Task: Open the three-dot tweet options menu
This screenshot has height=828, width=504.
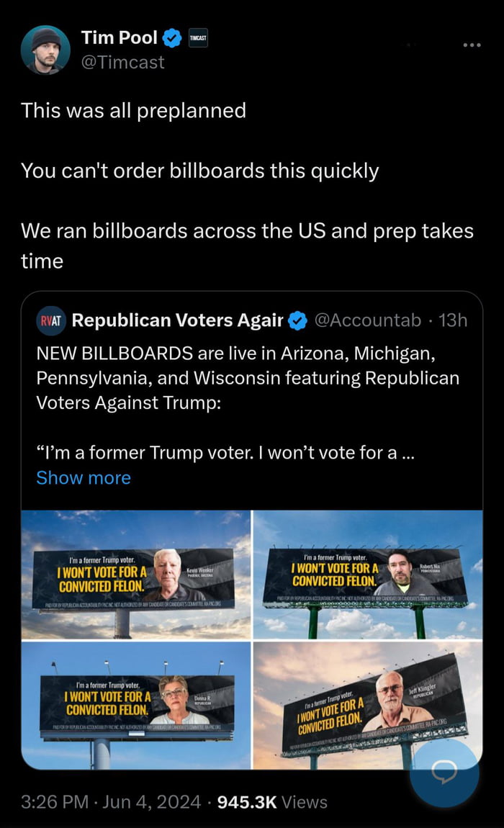Action: click(x=472, y=45)
